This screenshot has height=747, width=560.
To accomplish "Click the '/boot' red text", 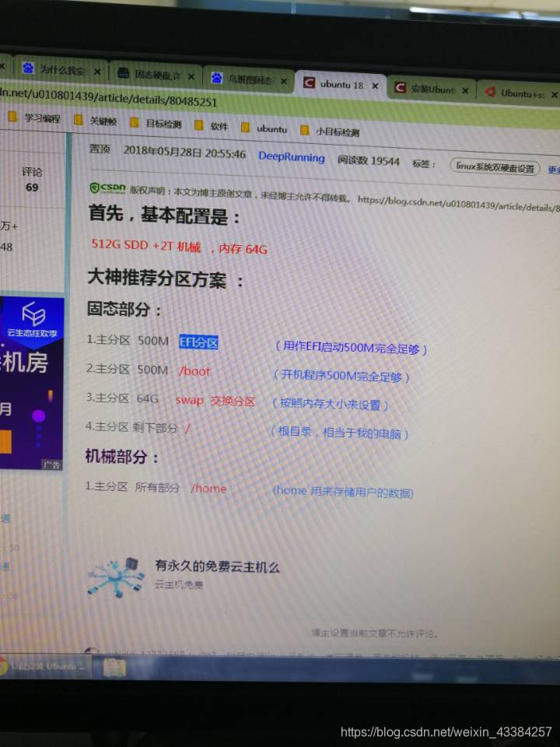I will [194, 371].
